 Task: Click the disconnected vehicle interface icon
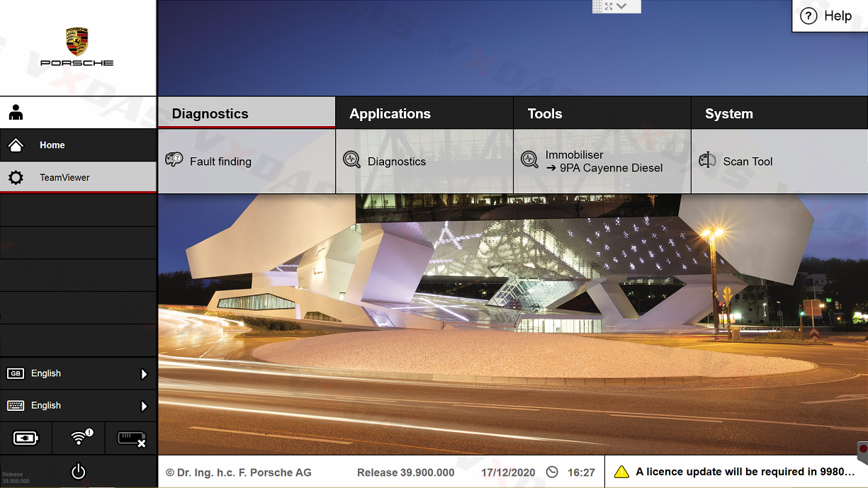coord(131,438)
